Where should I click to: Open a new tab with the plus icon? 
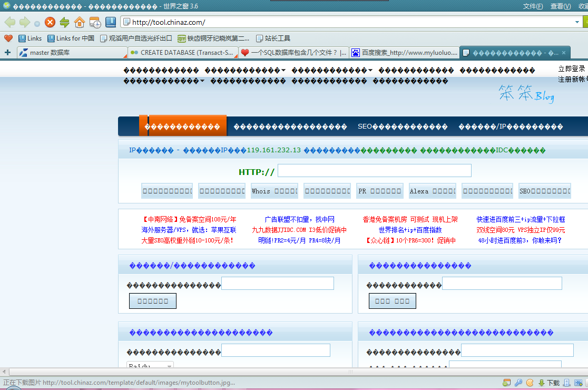point(7,53)
